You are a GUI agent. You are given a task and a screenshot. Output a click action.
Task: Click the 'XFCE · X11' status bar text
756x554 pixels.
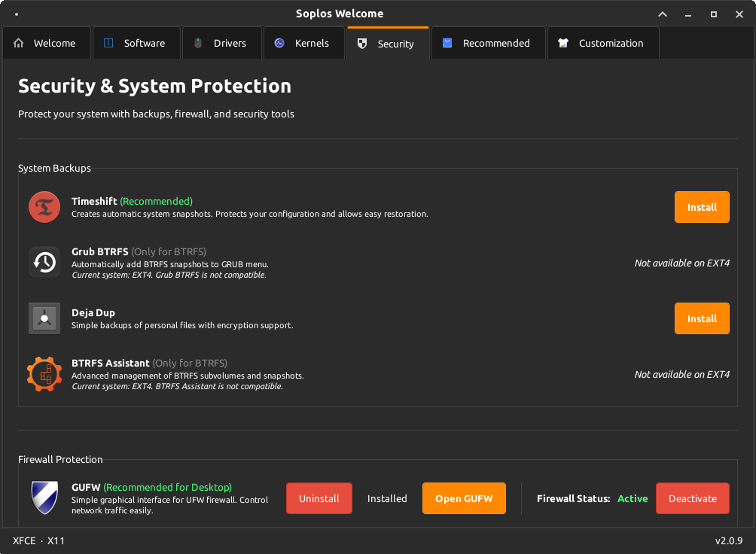(38, 540)
